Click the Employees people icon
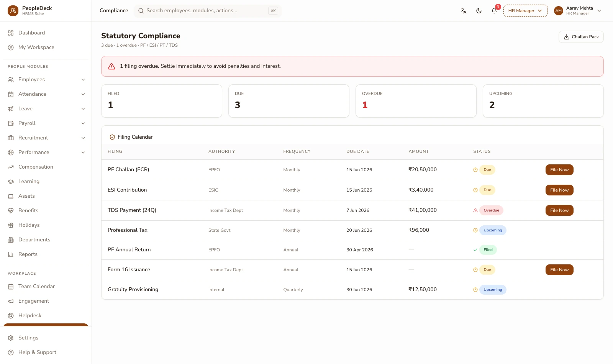 (x=11, y=80)
